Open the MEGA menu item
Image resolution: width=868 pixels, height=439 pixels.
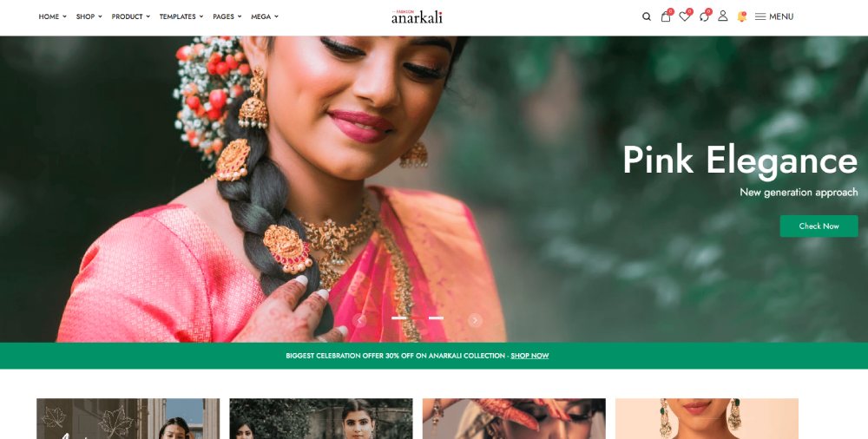(x=265, y=16)
